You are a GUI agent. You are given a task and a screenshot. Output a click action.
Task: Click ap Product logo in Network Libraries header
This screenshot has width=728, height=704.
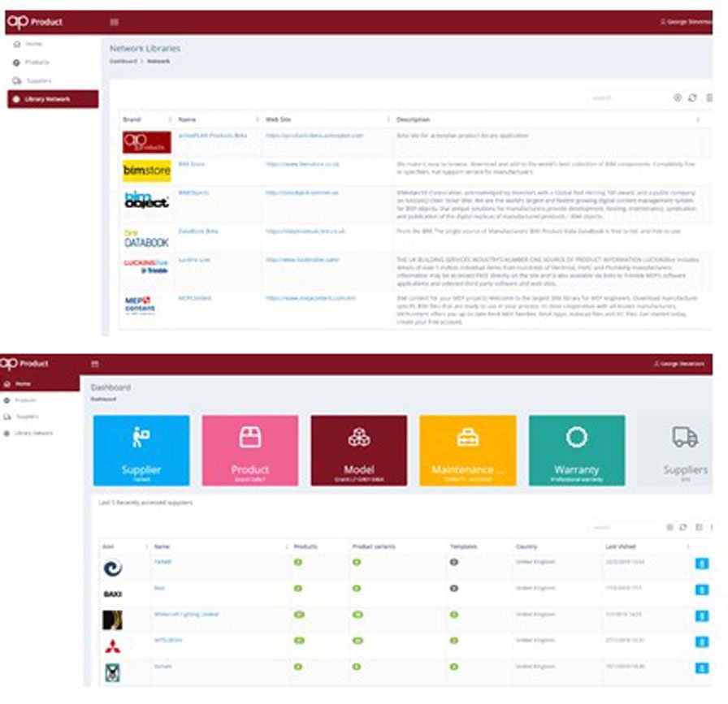pos(35,21)
